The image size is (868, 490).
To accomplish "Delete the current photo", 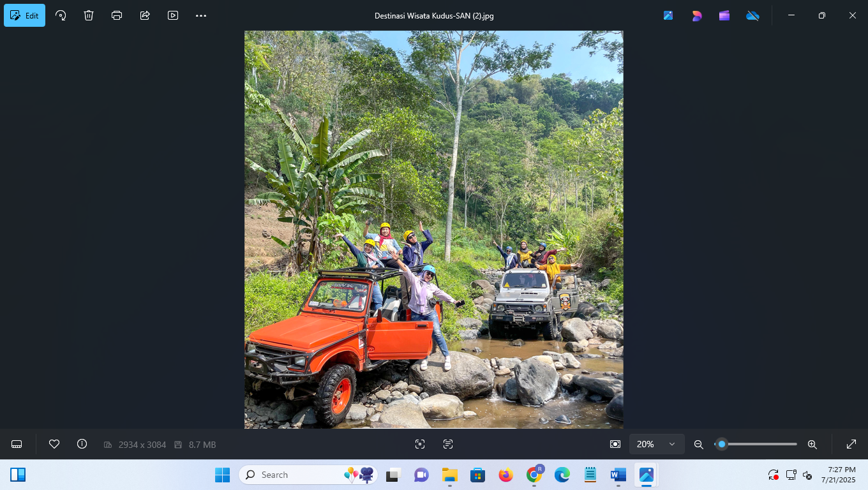I will pyautogui.click(x=89, y=15).
